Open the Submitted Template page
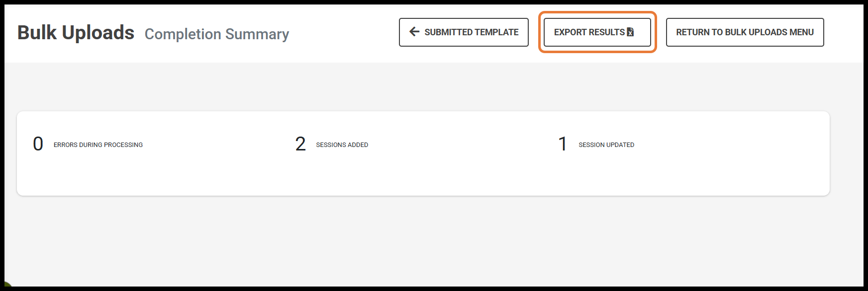 (x=471, y=32)
